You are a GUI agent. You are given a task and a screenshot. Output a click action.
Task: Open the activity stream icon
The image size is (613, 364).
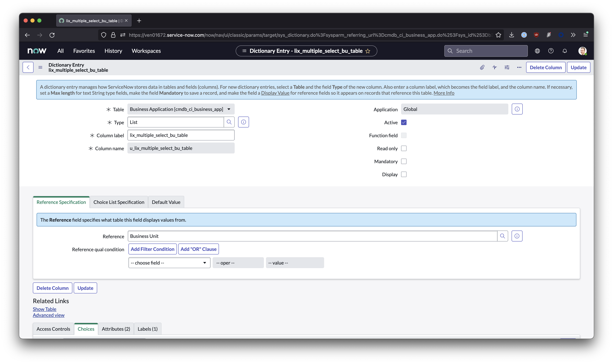click(494, 68)
